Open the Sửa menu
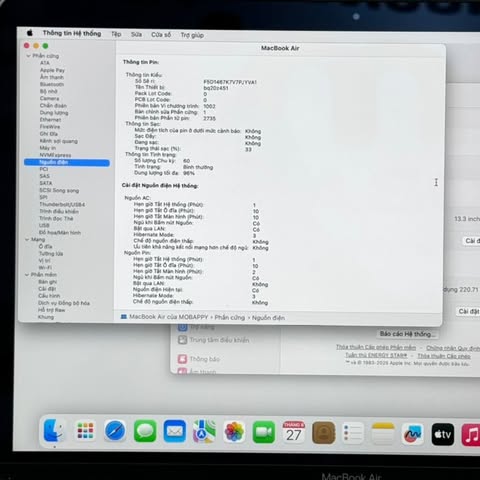Image resolution: width=480 pixels, height=480 pixels. tap(136, 34)
